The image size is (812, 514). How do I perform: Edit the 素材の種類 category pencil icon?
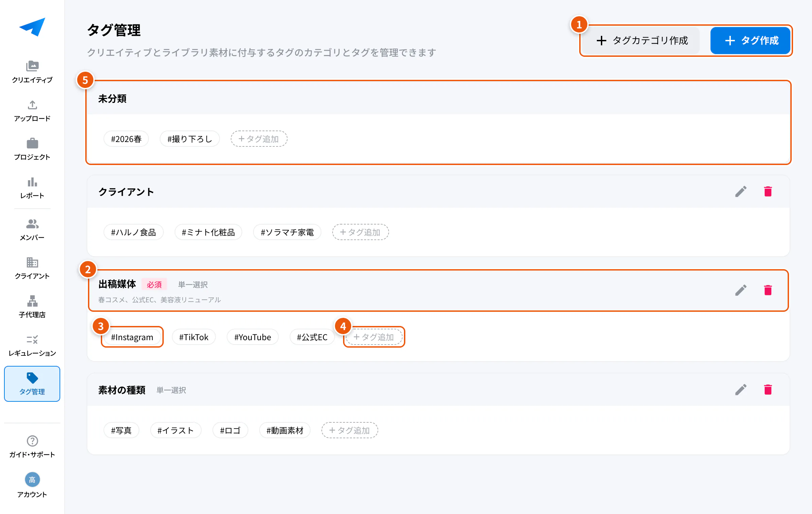tap(741, 390)
